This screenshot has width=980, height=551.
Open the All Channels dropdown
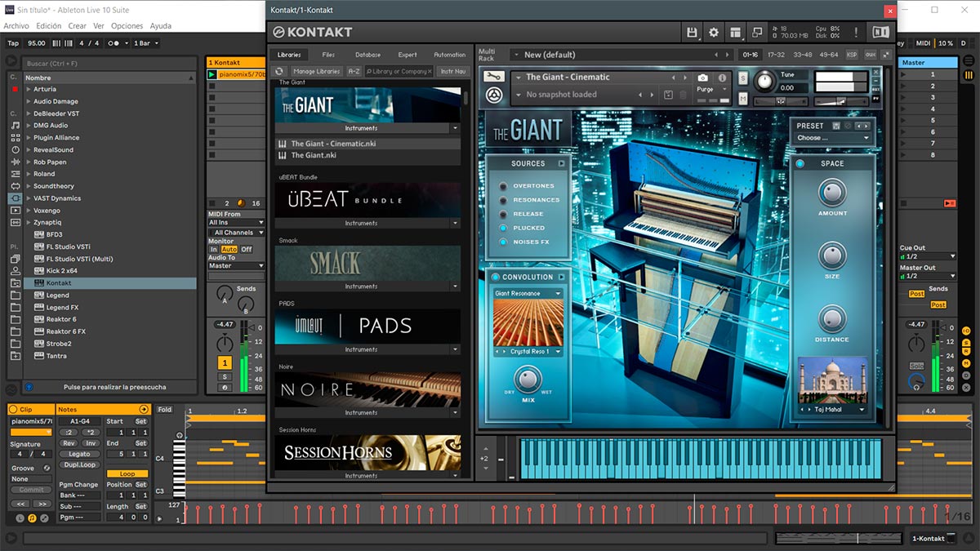click(236, 233)
